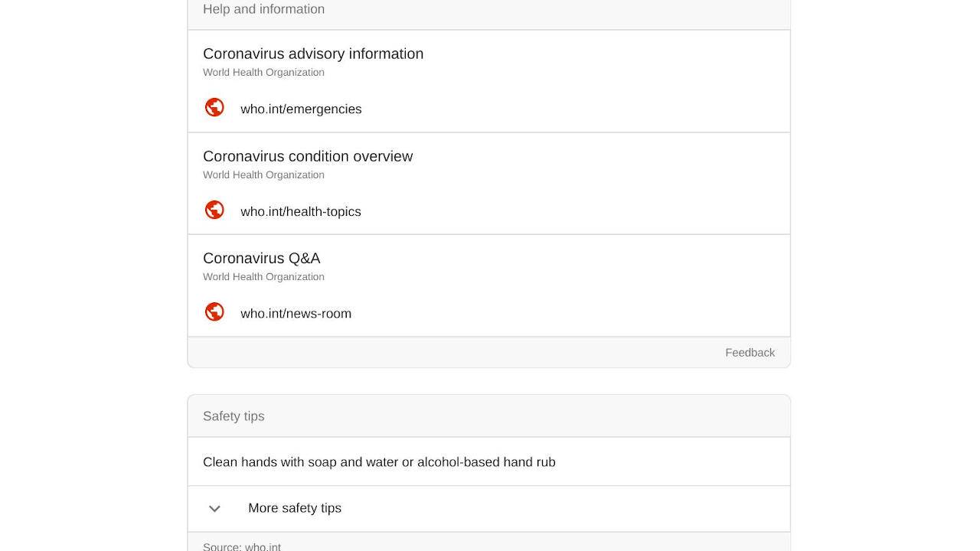The height and width of the screenshot is (551, 980).
Task: Click globe icon beside who.int/news-room
Action: [214, 311]
